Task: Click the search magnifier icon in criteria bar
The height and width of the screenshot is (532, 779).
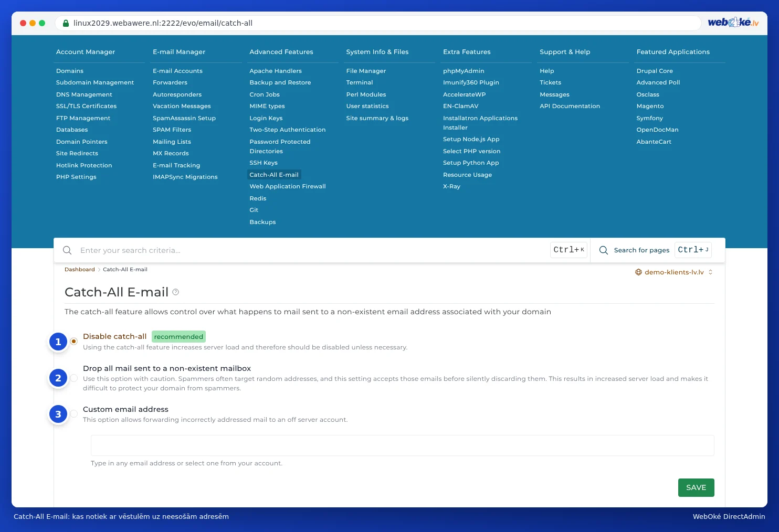Action: [x=67, y=250]
